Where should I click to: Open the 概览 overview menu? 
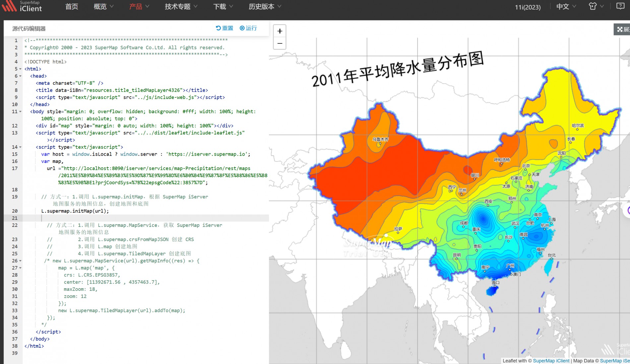coord(100,7)
